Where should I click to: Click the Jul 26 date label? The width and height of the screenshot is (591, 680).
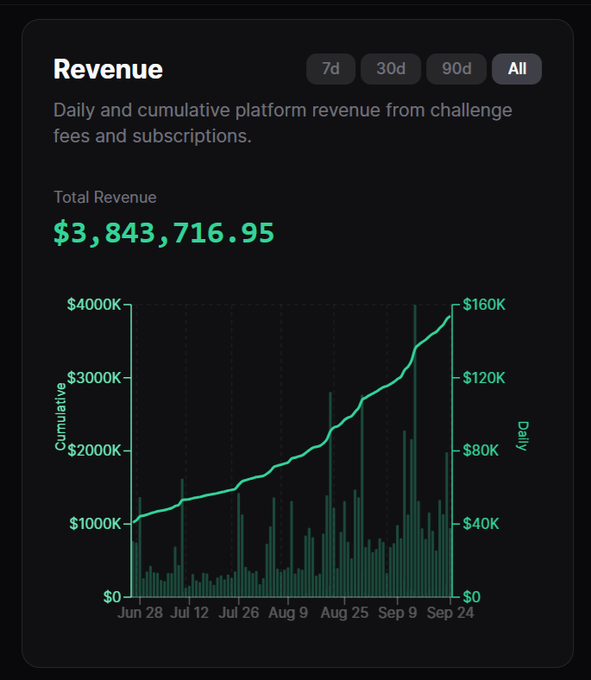point(238,613)
